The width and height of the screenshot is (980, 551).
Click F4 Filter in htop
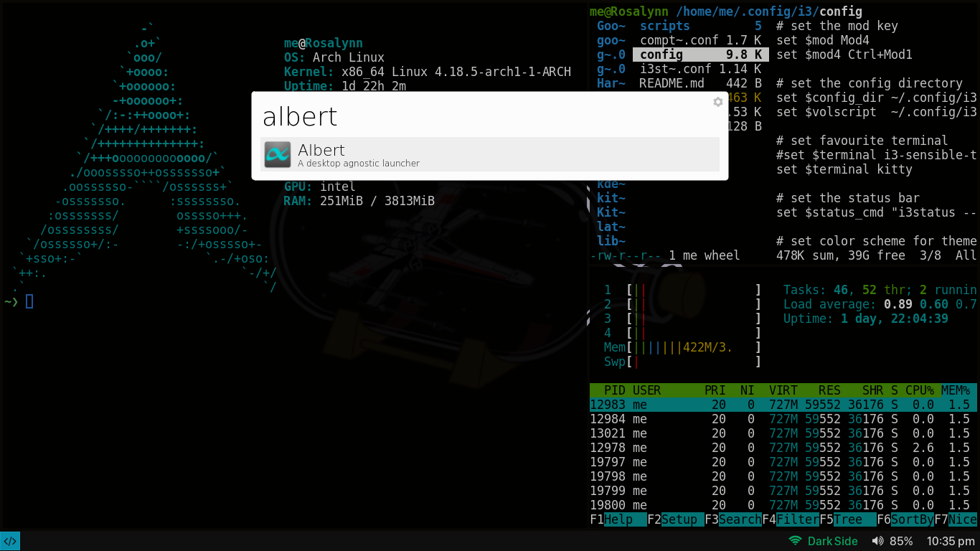(791, 519)
